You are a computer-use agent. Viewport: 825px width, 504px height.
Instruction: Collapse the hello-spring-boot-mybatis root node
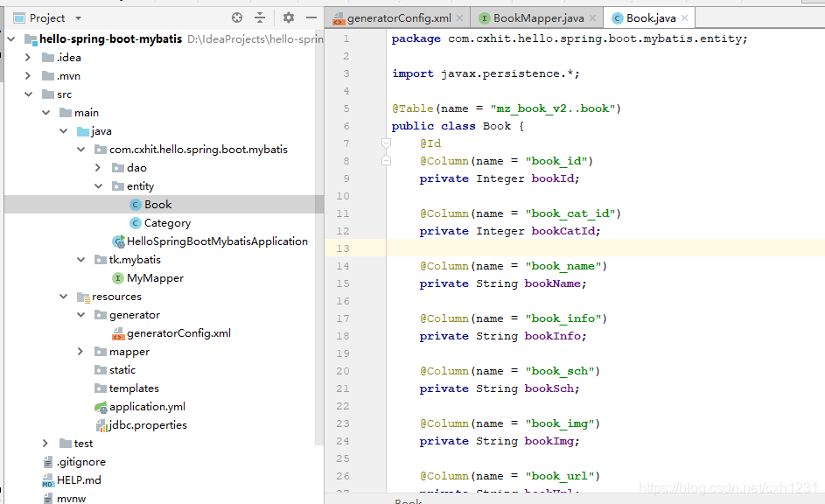[11, 38]
